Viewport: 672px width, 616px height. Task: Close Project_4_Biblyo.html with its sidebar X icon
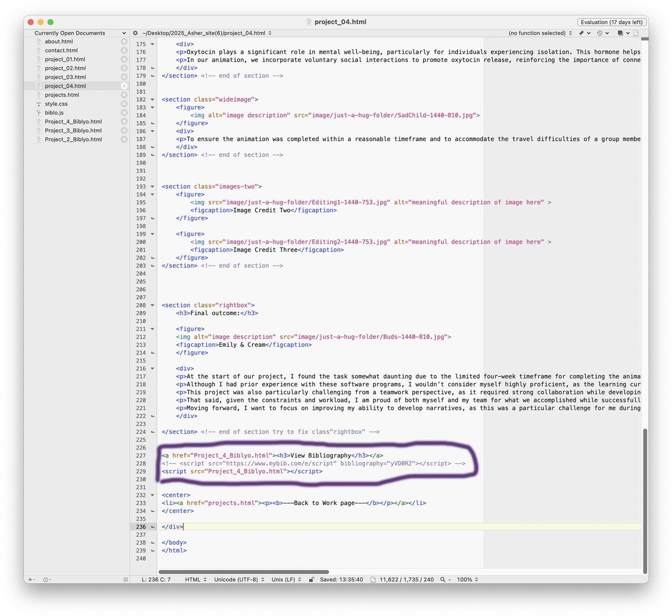click(x=124, y=121)
